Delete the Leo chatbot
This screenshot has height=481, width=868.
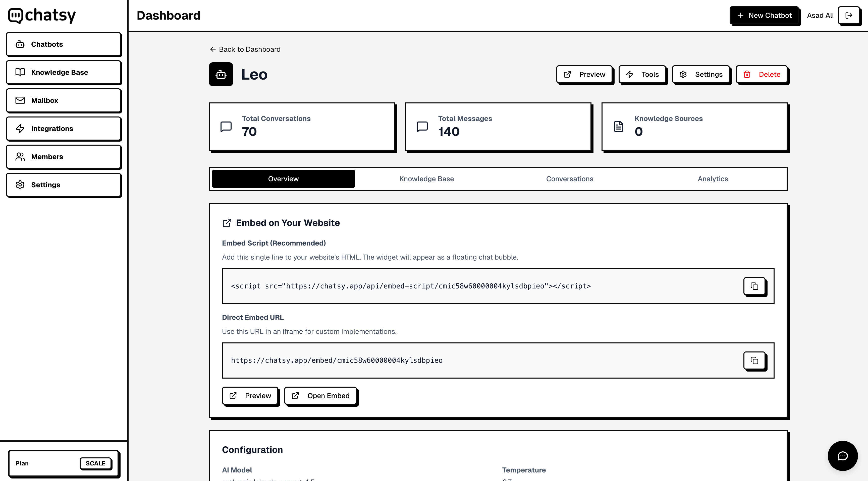(762, 75)
